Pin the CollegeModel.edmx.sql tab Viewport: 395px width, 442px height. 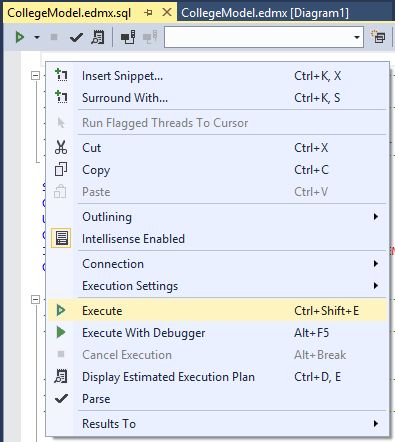(148, 13)
